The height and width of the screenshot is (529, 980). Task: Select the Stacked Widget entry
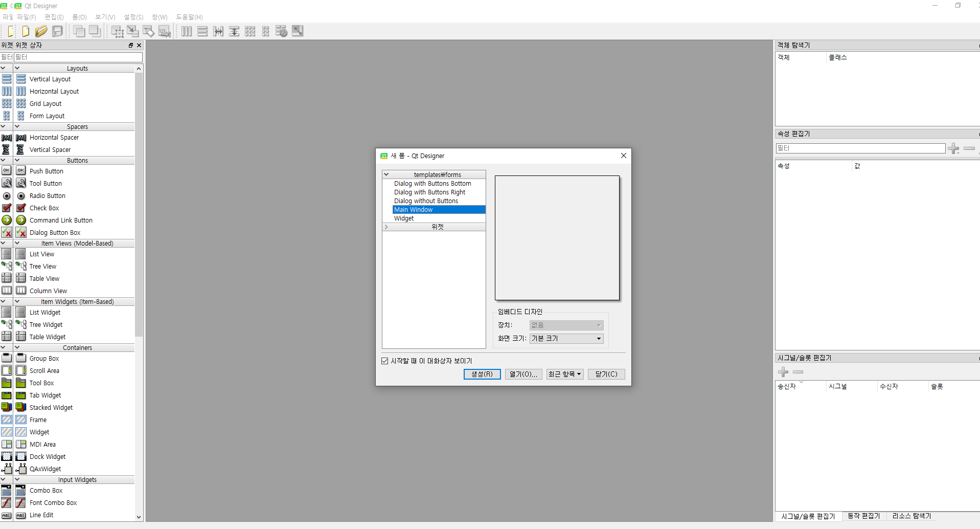(51, 407)
